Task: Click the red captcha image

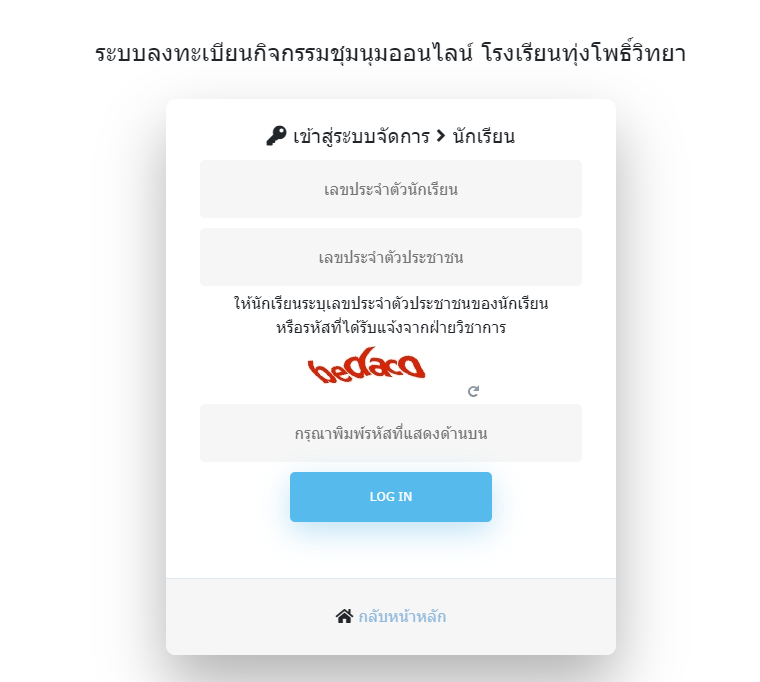Action: [367, 365]
